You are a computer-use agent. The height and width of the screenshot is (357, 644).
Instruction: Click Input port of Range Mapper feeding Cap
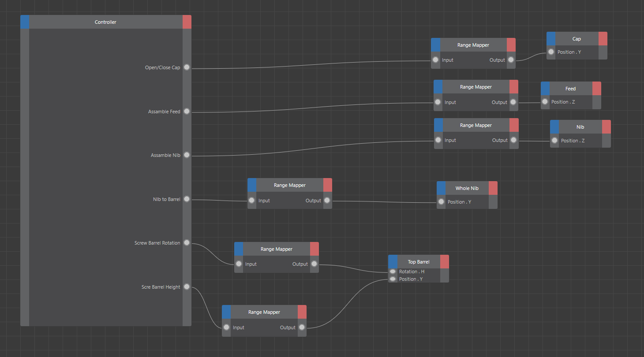coord(435,60)
